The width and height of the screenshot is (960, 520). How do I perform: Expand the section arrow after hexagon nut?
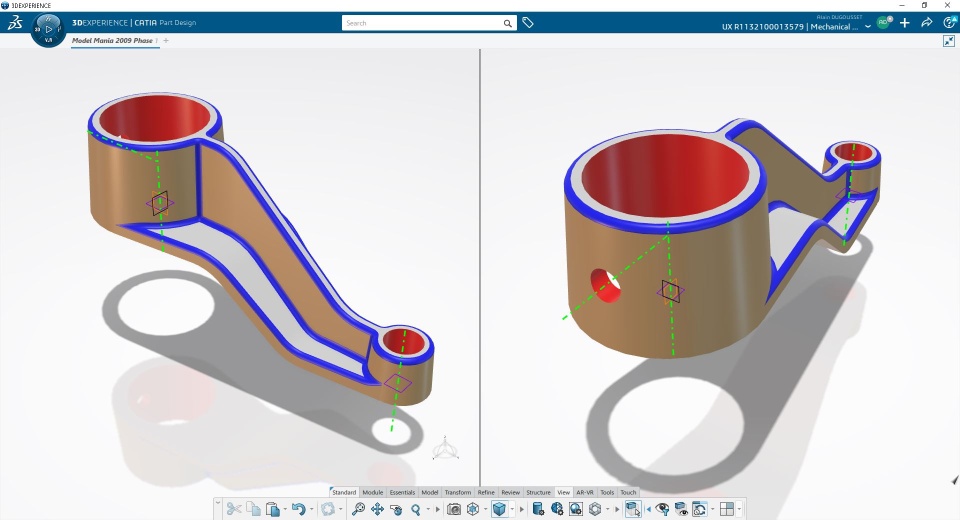617,510
